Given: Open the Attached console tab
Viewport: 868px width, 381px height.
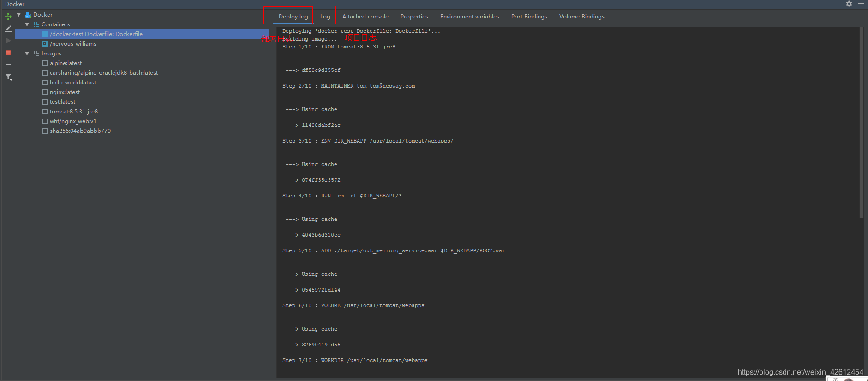Looking at the screenshot, I should coord(365,17).
